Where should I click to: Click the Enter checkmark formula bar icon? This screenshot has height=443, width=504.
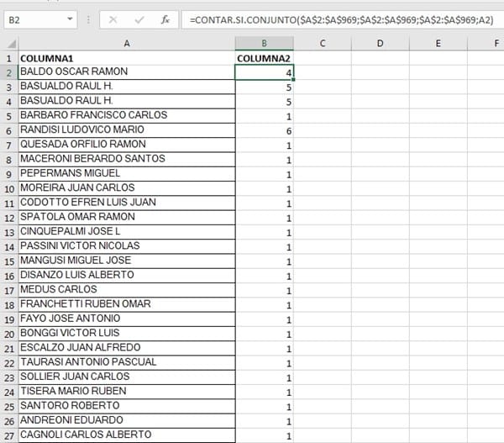[x=139, y=20]
